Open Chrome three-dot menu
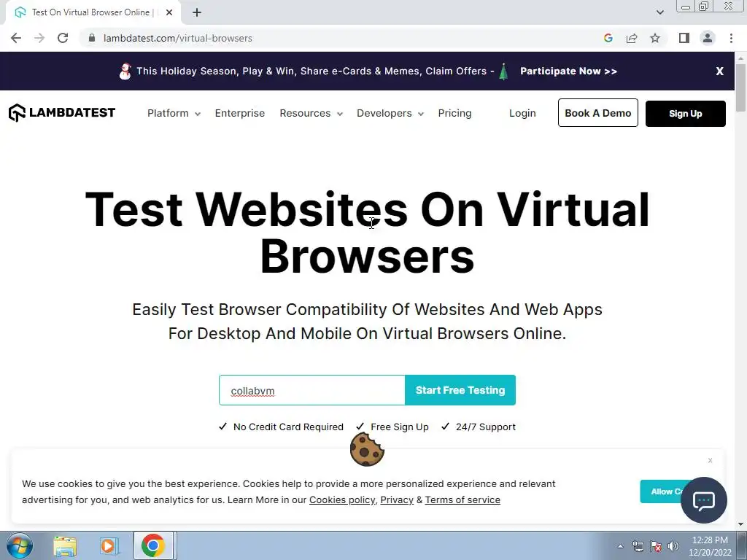Viewport: 747px width, 560px height. (x=731, y=38)
